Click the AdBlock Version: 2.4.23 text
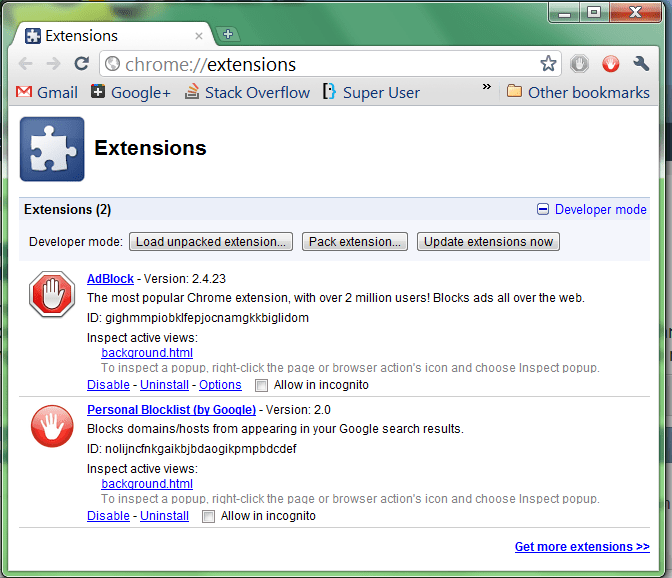672x578 pixels. 185,279
